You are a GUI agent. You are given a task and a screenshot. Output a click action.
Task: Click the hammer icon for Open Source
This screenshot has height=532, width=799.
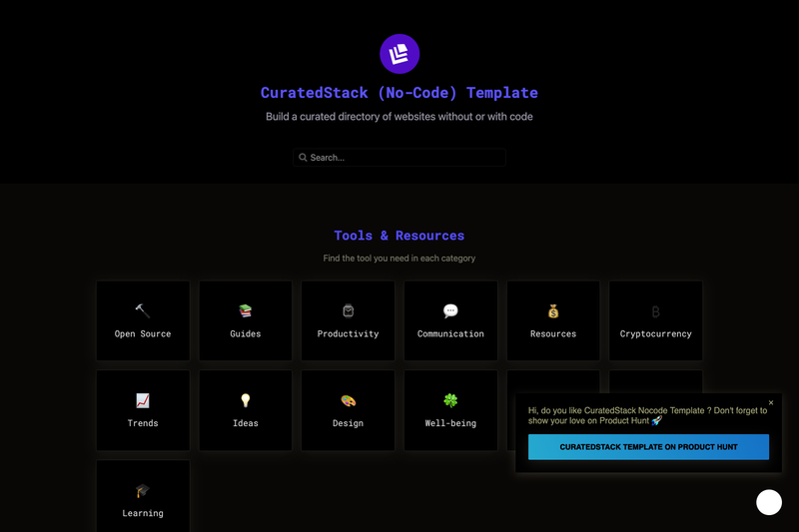pos(143,310)
